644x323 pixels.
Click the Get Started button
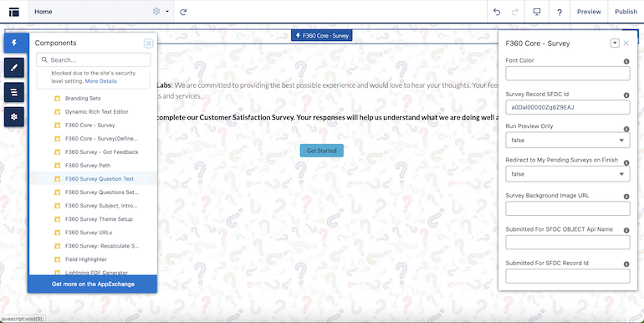(x=322, y=151)
